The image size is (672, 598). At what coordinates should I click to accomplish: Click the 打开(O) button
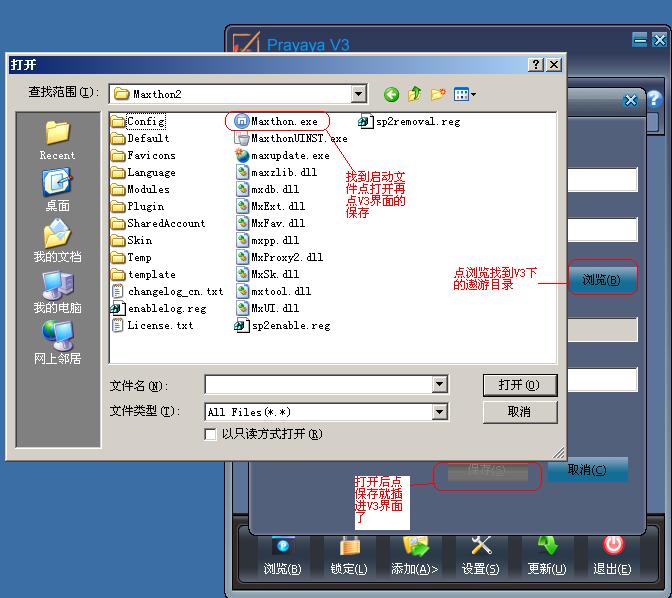pos(520,385)
